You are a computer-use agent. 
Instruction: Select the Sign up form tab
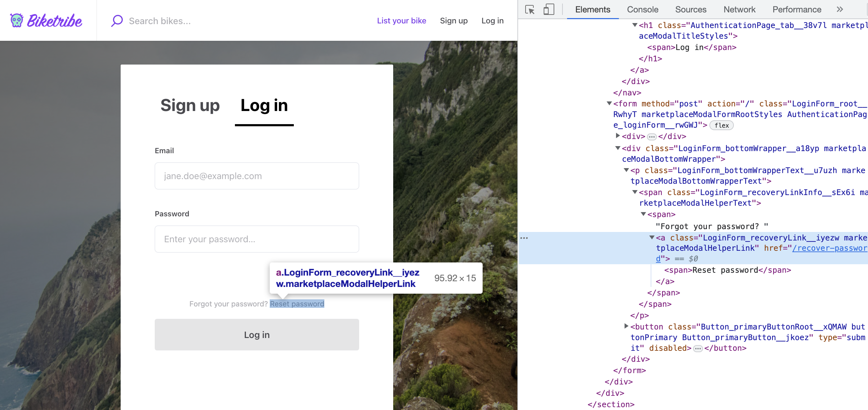pos(190,105)
